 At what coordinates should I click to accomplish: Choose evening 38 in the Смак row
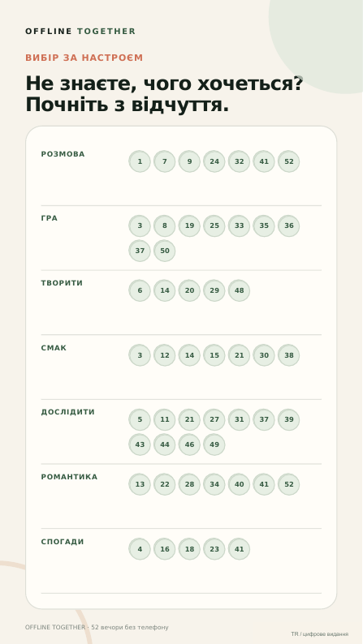pos(288,355)
